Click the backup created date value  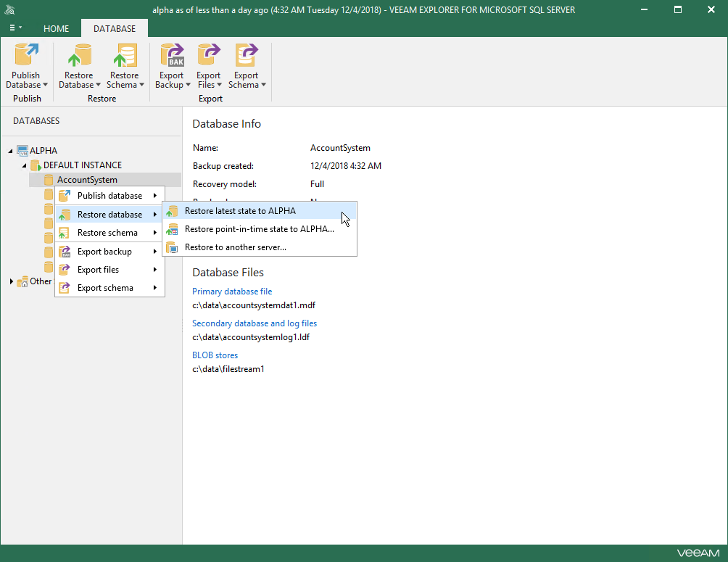pyautogui.click(x=346, y=166)
